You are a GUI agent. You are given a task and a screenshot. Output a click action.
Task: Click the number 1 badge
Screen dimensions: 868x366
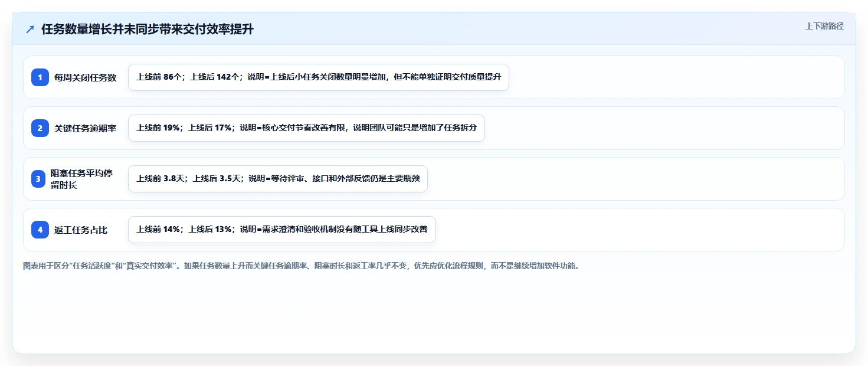pyautogui.click(x=40, y=77)
